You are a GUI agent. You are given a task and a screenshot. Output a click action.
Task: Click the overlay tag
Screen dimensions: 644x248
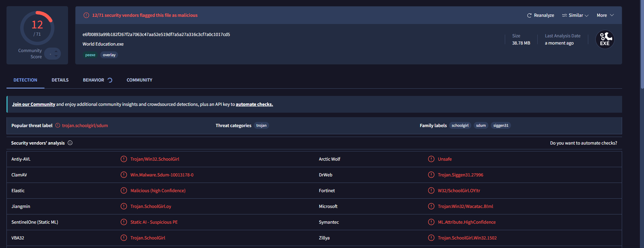109,55
